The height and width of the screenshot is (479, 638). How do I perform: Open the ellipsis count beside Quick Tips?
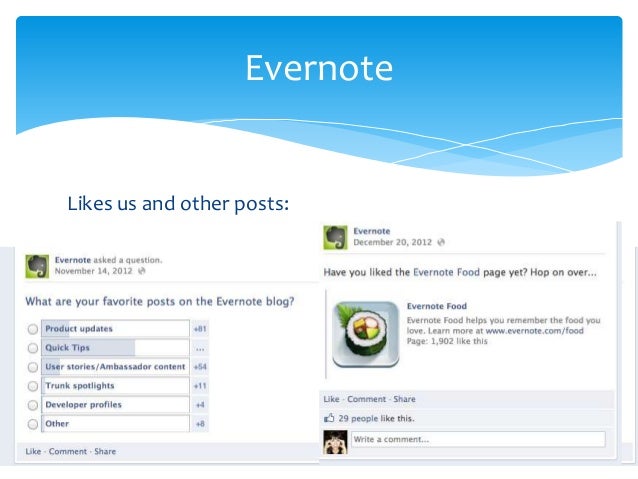coord(200,348)
